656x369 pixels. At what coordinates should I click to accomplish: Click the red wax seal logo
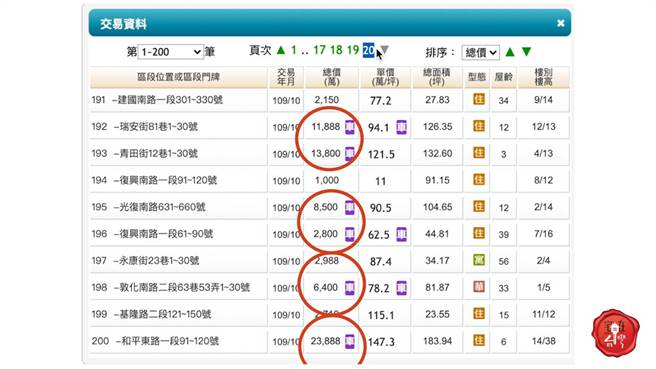[615, 333]
